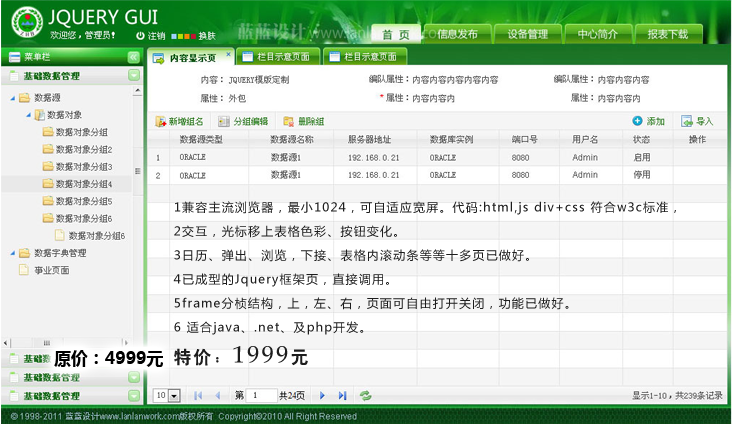Open the 报表下载 navigation tab
This screenshot has width=734, height=426.
click(x=668, y=34)
